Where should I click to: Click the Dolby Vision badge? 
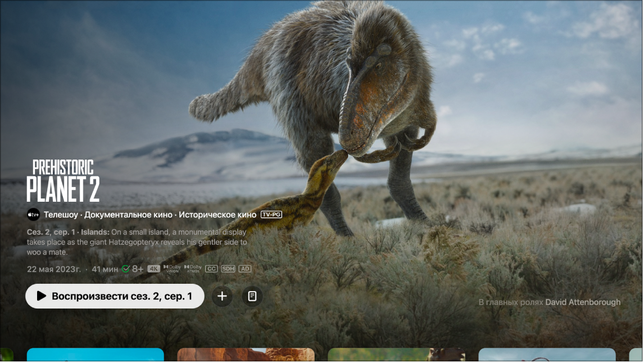pos(172,269)
